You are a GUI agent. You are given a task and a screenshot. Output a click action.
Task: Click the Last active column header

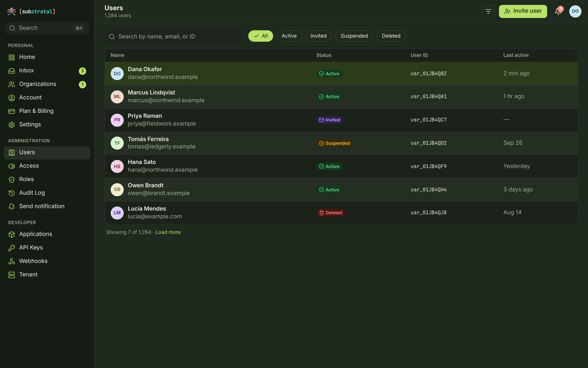click(516, 55)
